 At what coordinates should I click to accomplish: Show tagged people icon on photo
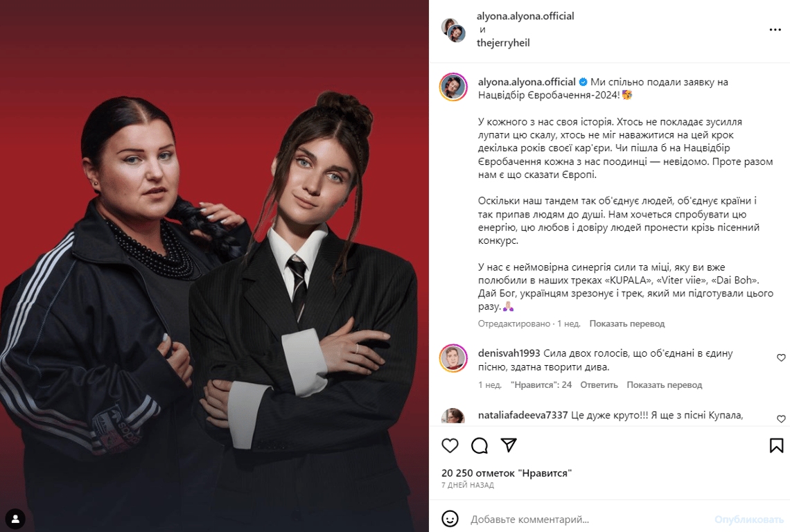15,518
